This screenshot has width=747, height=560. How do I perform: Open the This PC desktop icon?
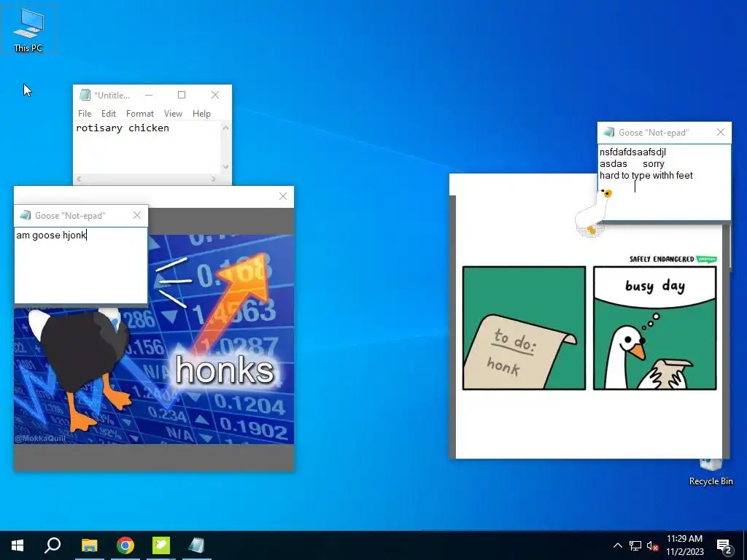click(28, 29)
